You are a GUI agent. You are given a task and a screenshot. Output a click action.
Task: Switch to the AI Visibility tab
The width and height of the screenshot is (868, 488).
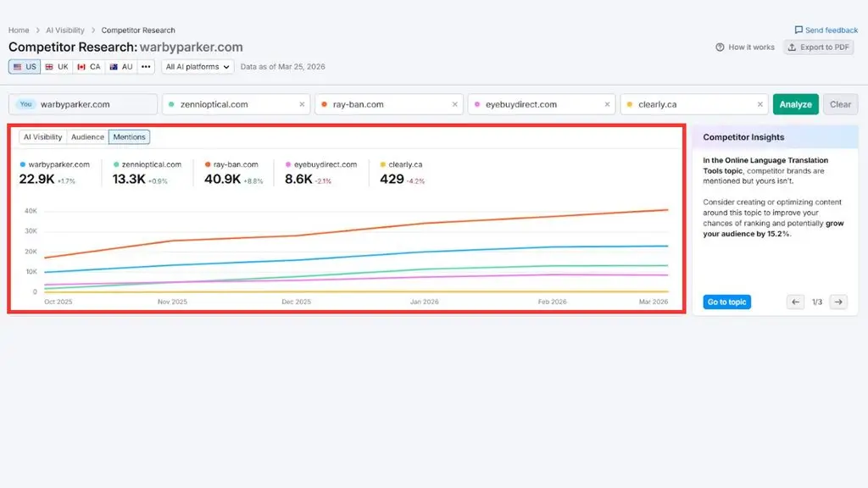[42, 136]
